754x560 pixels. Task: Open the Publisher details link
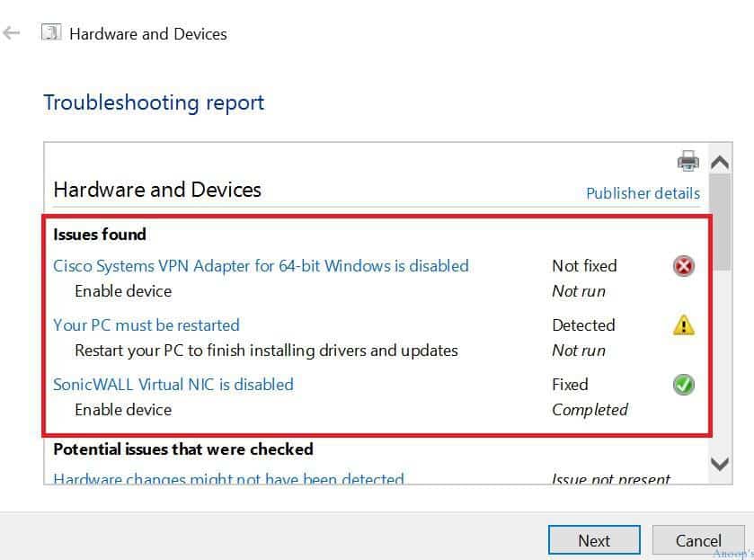(x=643, y=193)
